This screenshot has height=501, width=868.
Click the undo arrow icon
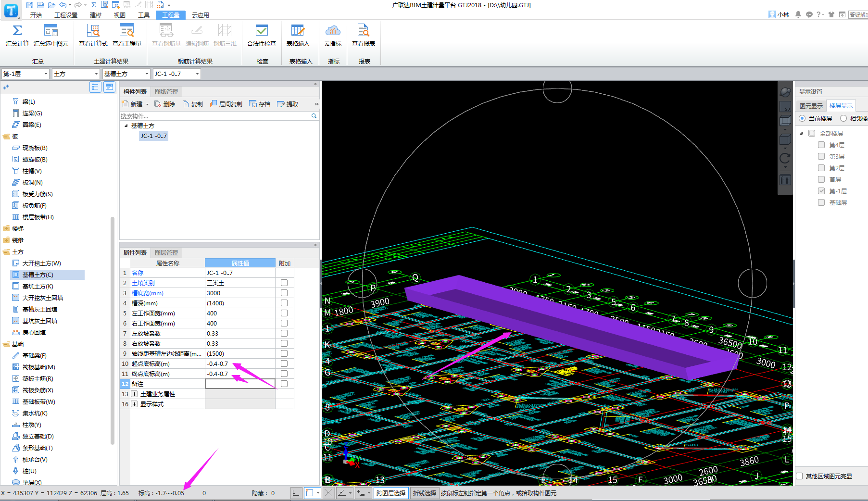click(x=63, y=5)
